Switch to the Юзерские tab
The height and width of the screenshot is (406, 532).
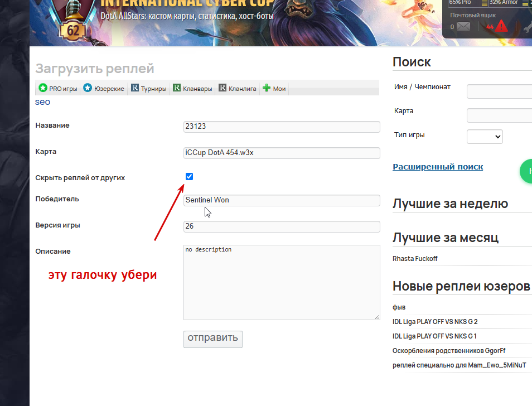104,89
